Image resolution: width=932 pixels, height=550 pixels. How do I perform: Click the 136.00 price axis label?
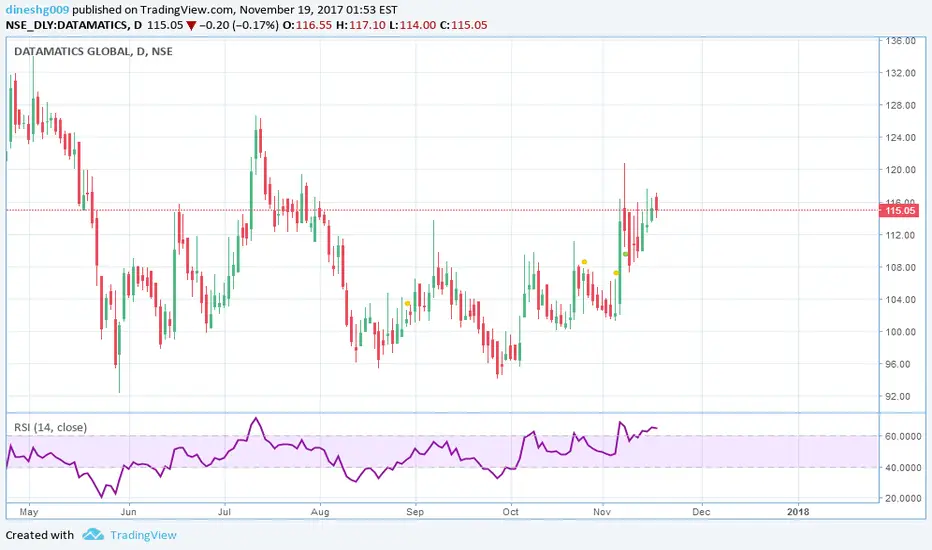(x=900, y=41)
